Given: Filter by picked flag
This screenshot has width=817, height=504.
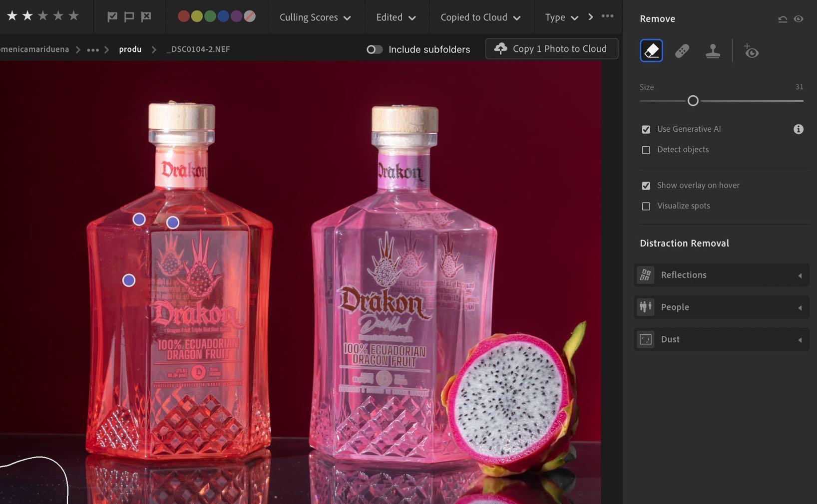Looking at the screenshot, I should pos(112,16).
